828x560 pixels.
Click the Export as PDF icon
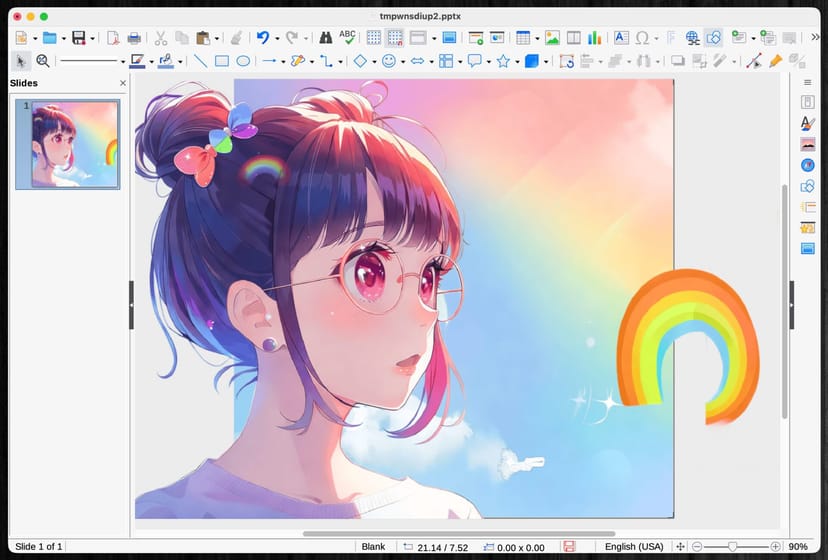(113, 38)
